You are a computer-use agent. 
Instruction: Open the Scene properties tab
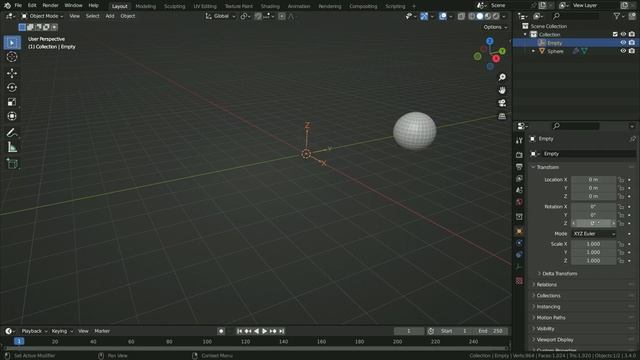pos(519,190)
